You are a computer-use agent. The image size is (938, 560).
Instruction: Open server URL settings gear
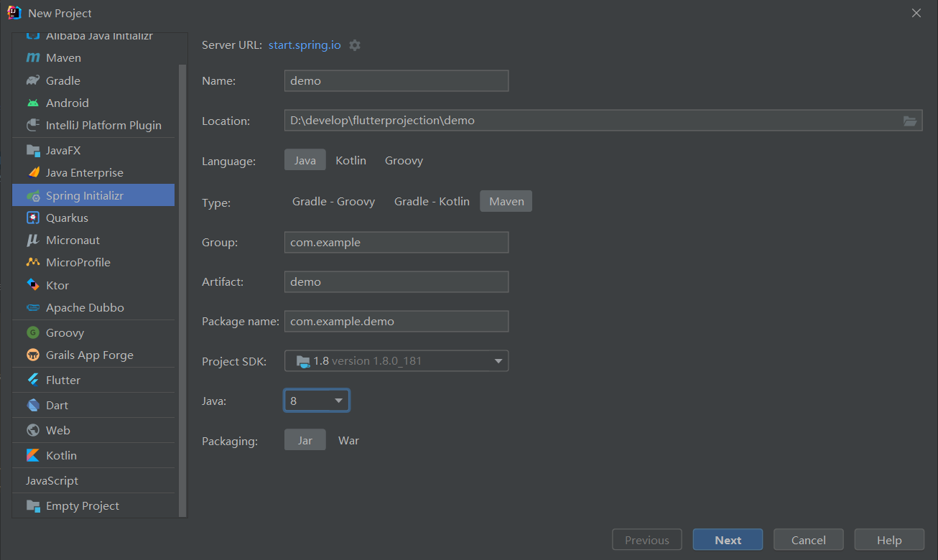(355, 45)
